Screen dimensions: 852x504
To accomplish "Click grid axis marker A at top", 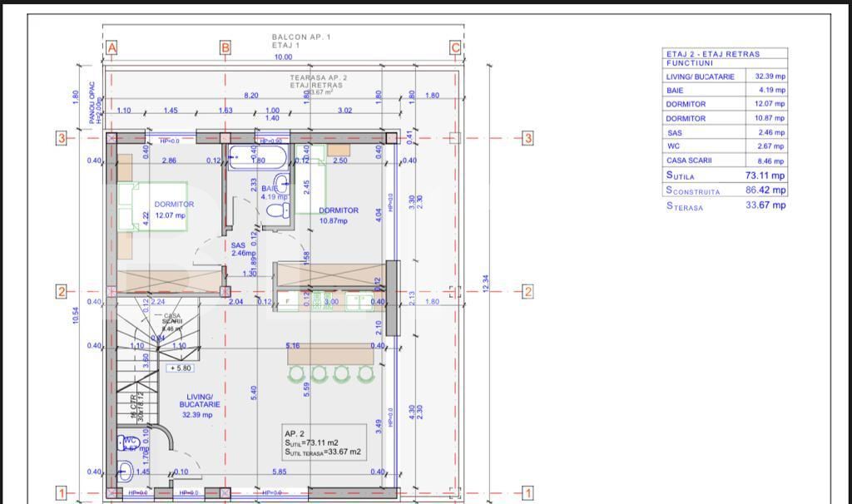I will pyautogui.click(x=111, y=48).
